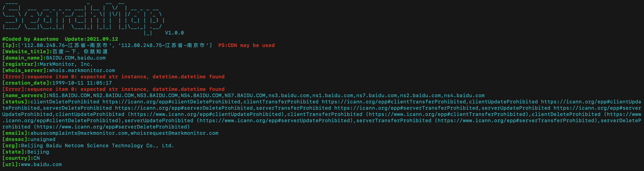Click the whoisrequest@markmonitor.com email
This screenshot has height=171, width=644.
click(175, 133)
